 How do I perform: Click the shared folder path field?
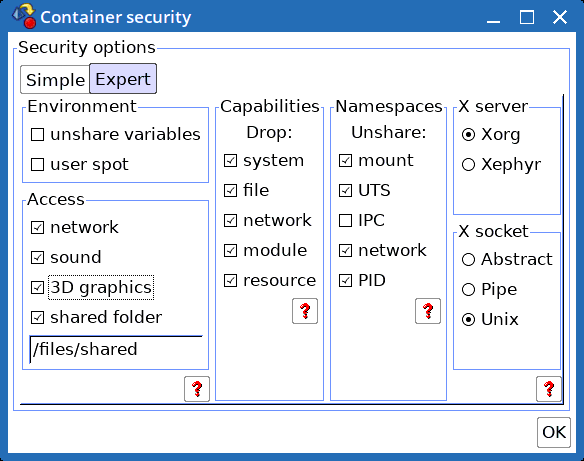[116, 349]
